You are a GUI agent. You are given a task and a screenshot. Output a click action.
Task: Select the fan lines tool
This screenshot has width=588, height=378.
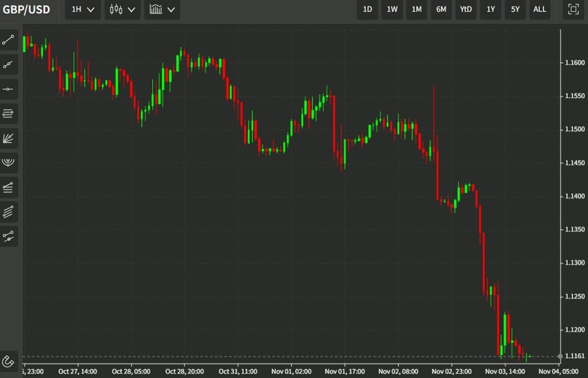point(8,138)
